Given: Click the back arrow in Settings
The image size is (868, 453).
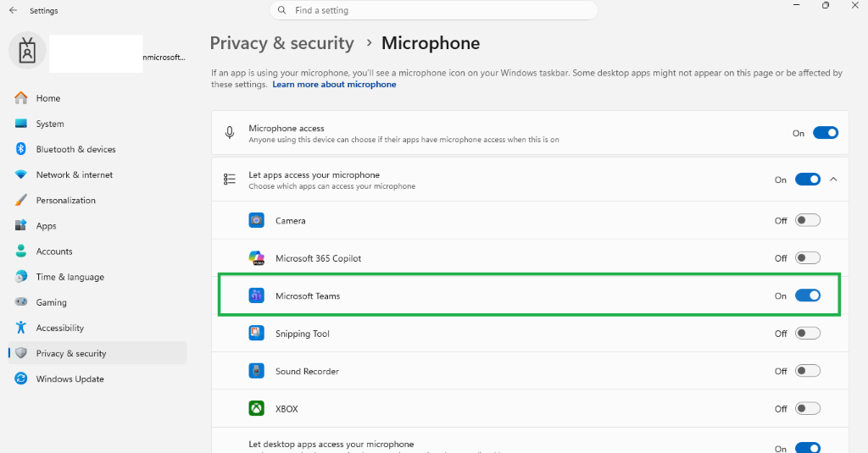Looking at the screenshot, I should pos(14,10).
